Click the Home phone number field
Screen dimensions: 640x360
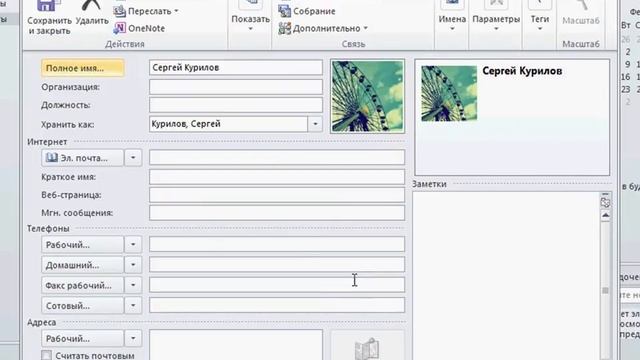point(277,264)
